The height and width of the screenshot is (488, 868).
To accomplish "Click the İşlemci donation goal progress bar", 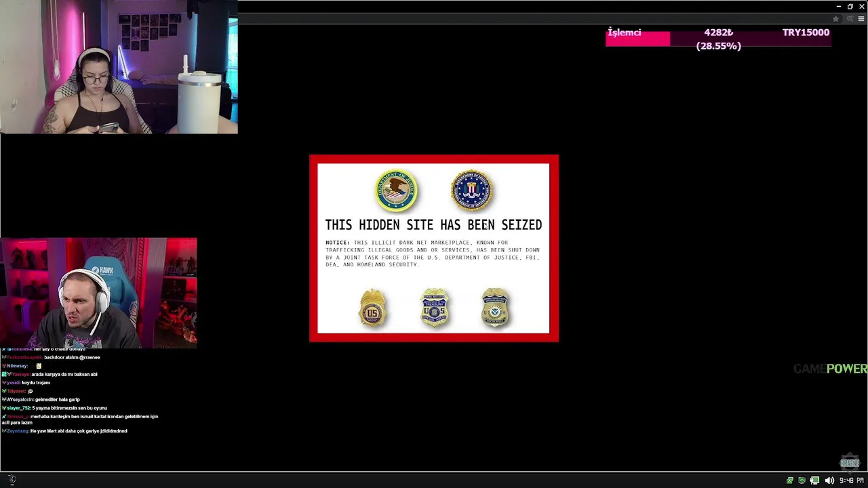I will point(718,39).
